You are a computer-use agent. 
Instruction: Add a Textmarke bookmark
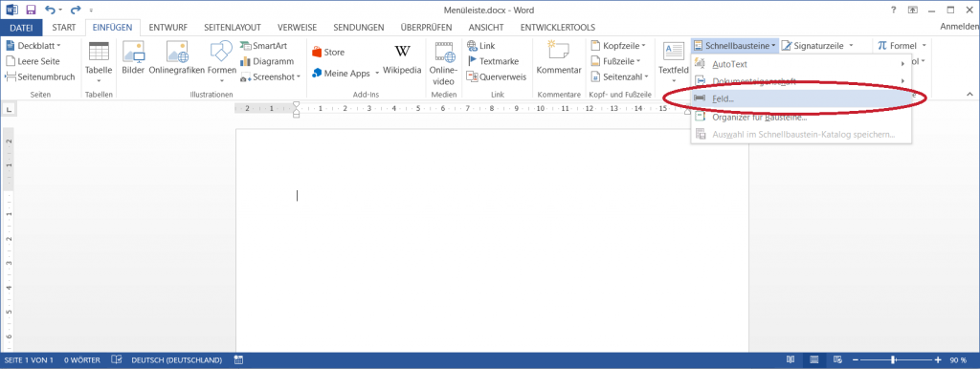pos(493,61)
